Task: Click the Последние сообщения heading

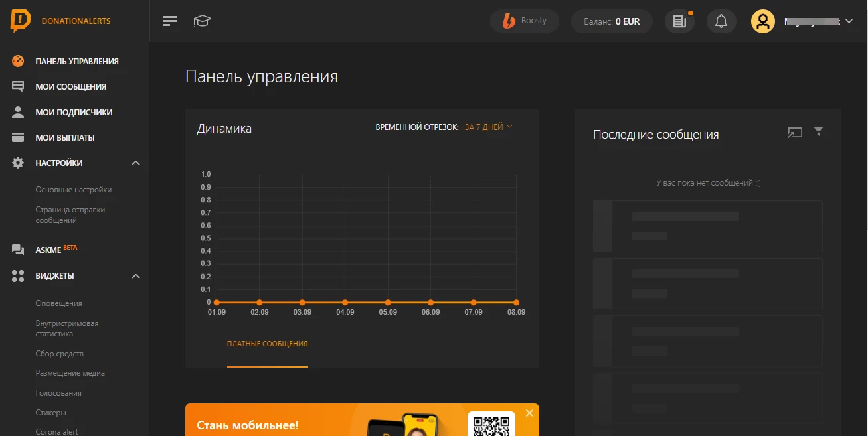Action: point(655,134)
